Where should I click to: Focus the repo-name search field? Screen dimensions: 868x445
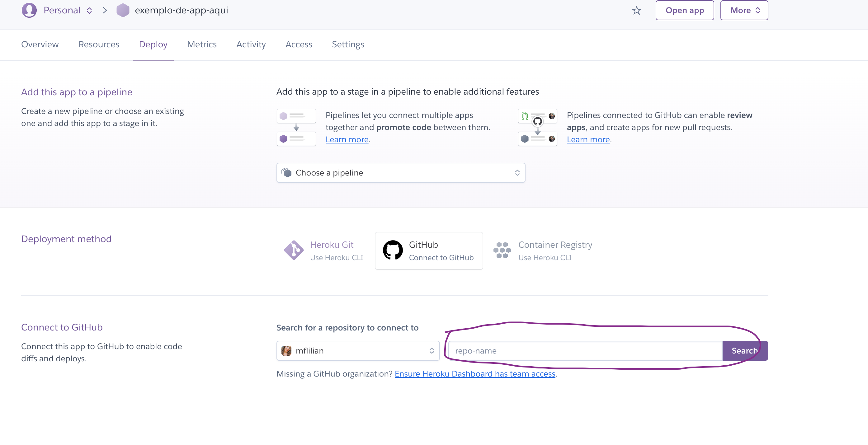(585, 351)
